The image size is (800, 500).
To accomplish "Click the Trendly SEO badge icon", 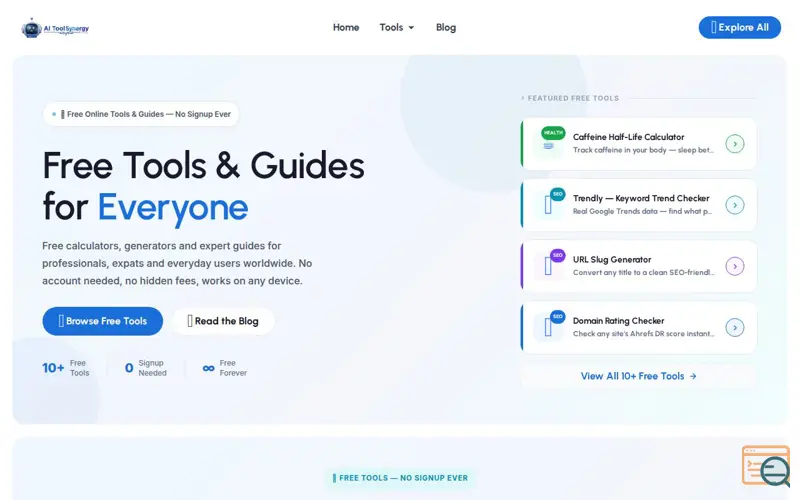I will [x=548, y=204].
